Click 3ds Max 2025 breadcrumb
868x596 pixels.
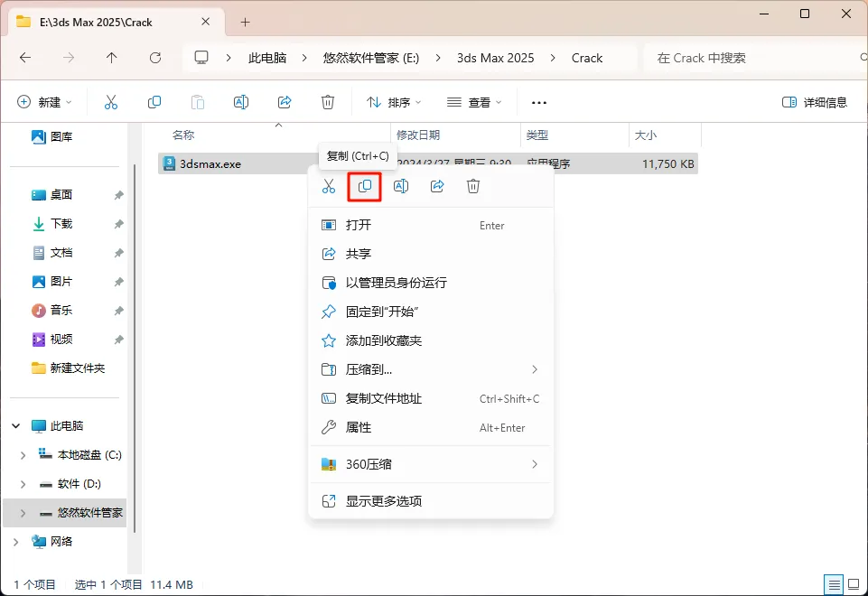[496, 58]
